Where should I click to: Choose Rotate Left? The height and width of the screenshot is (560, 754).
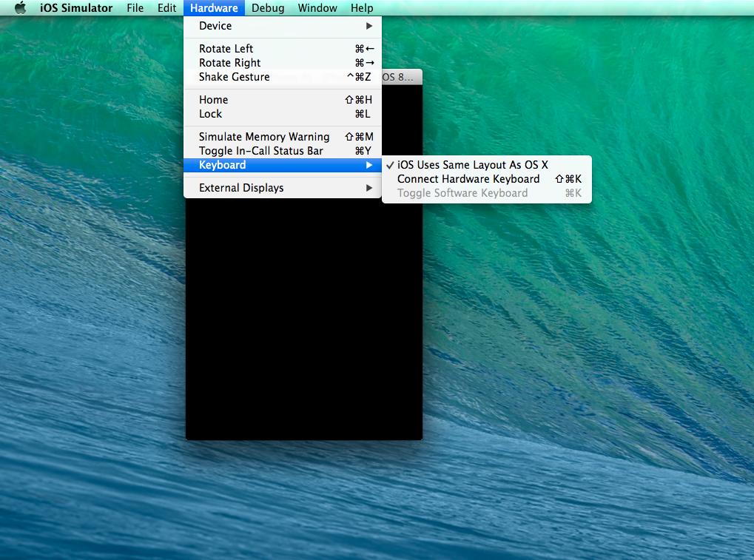click(283, 49)
